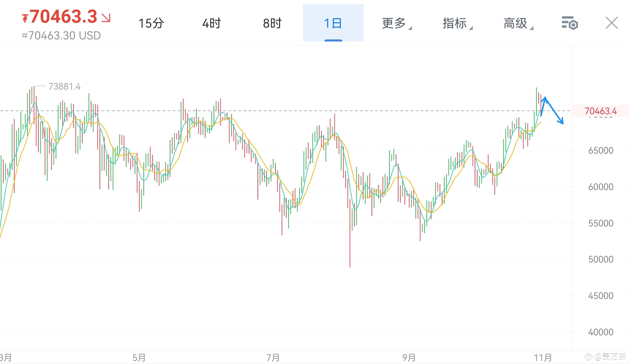
Task: Close the chart with the X icon
Action: coord(611,23)
